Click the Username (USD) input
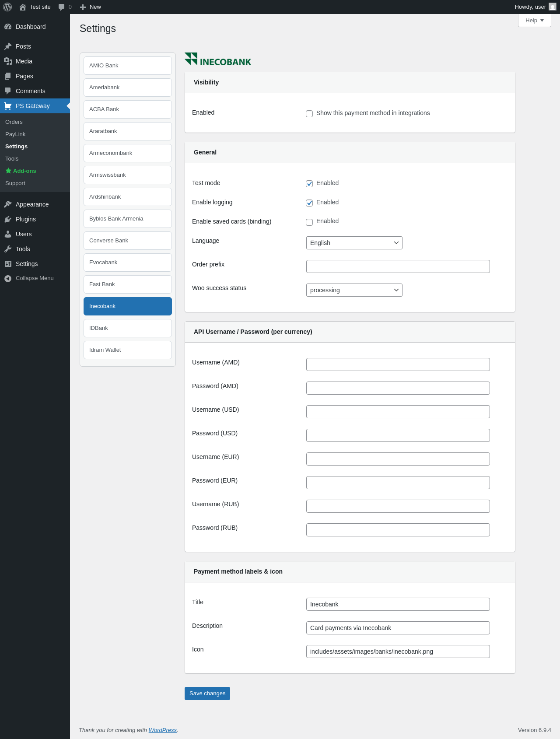 398,412
